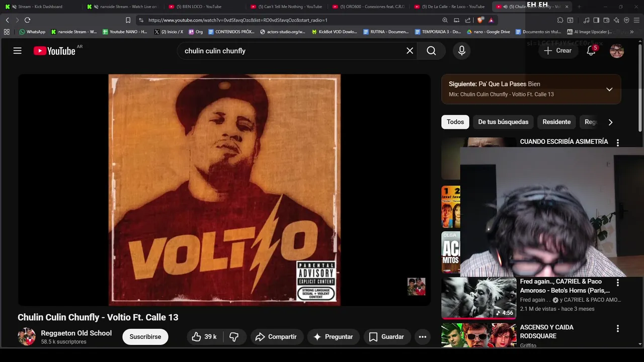Switch to Stream - Kick Dashboard tab
The height and width of the screenshot is (362, 644).
point(40,7)
